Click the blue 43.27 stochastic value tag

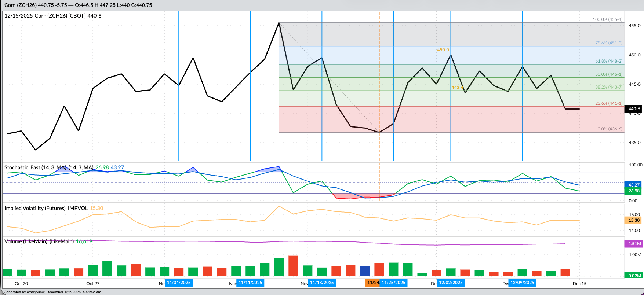pyautogui.click(x=634, y=185)
